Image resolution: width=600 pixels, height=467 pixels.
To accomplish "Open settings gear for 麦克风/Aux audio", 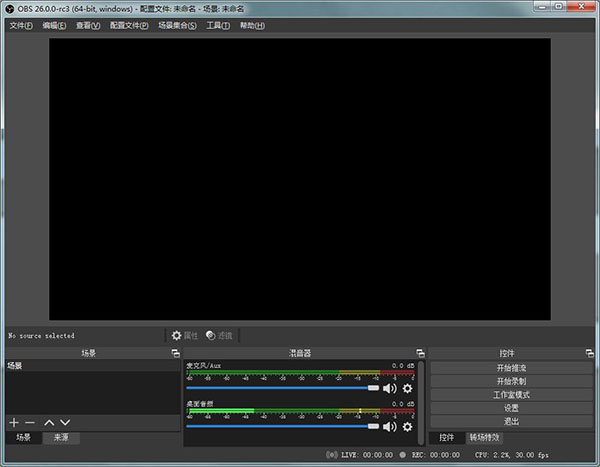I will 407,388.
